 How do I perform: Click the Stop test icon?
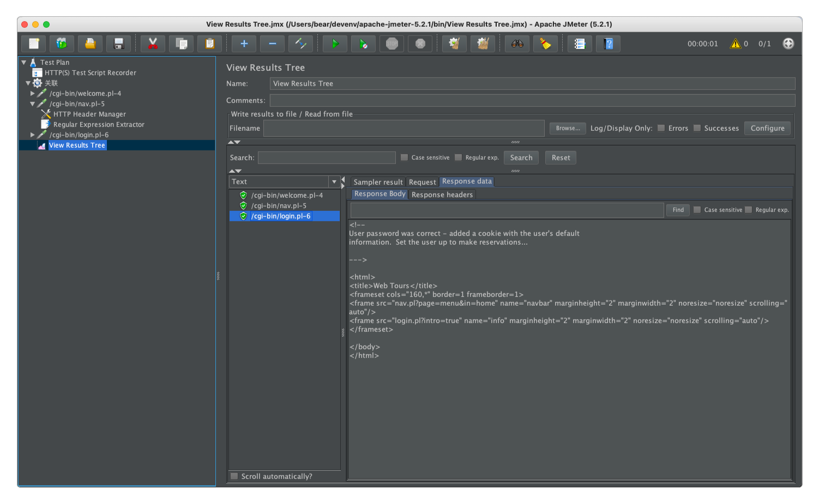point(392,44)
